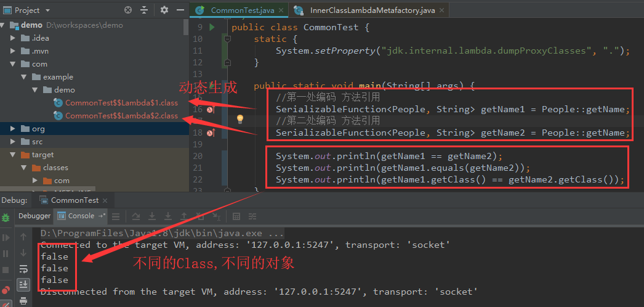Open Project panel gear settings
The width and height of the screenshot is (644, 307).
pos(164,10)
